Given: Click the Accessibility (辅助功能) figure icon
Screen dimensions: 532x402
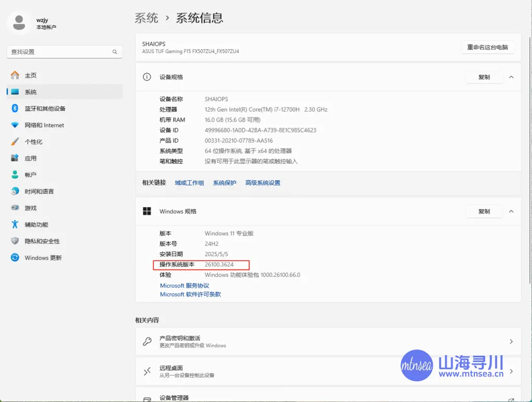Looking at the screenshot, I should [x=15, y=224].
